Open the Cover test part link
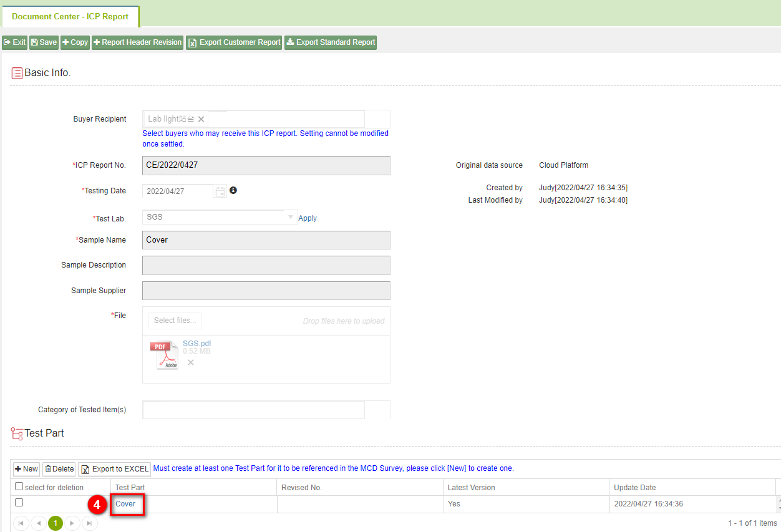The width and height of the screenshot is (781, 532). pyautogui.click(x=126, y=504)
